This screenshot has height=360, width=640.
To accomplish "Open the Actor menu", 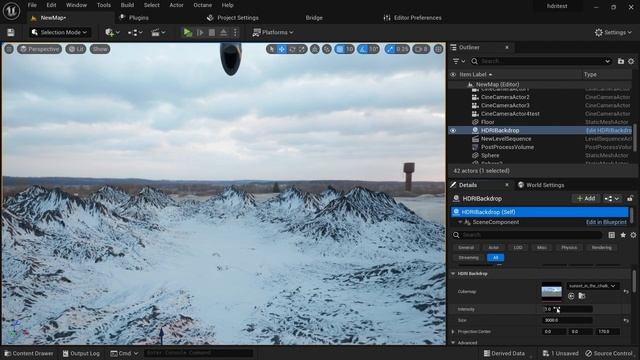I will pyautogui.click(x=176, y=5).
